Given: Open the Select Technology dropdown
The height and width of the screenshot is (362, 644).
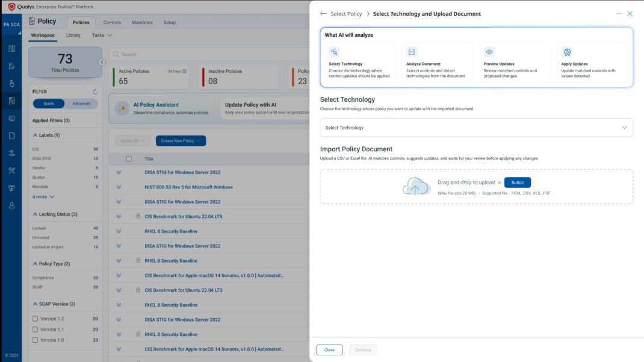Looking at the screenshot, I should coord(476,127).
